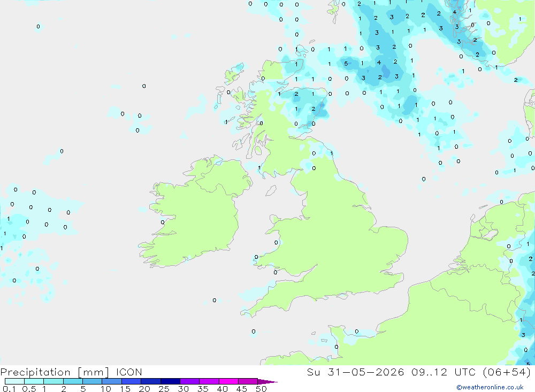Select the date text 'Su 31-05-2026 09..12 UTC'
The image size is (535, 392).
pos(391,372)
